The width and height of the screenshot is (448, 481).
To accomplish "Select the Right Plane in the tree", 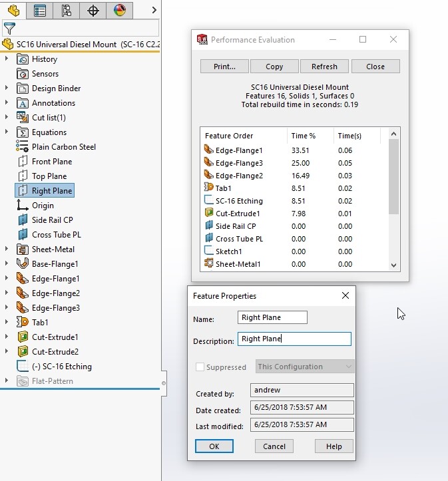I will click(x=45, y=190).
